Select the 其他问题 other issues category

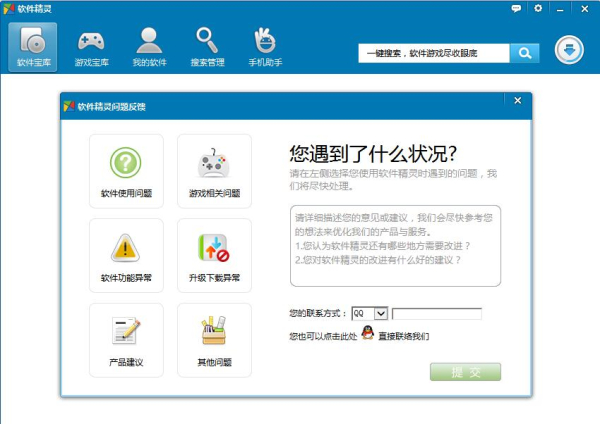pos(214,340)
